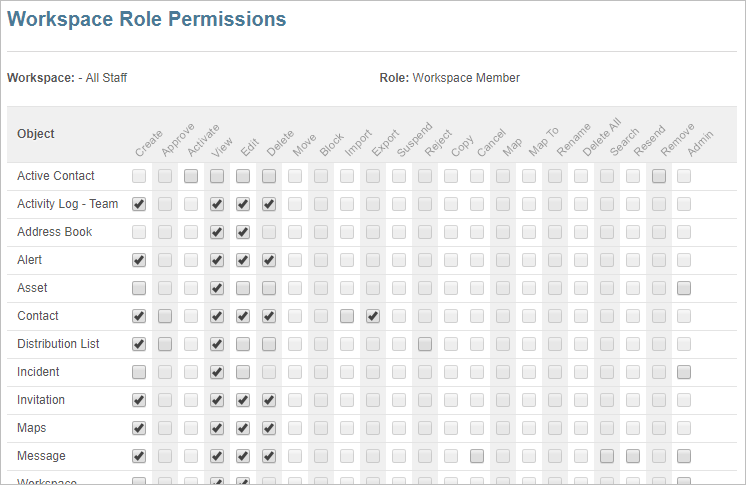
Task: Uncheck View permission for Address Book
Action: [x=217, y=232]
